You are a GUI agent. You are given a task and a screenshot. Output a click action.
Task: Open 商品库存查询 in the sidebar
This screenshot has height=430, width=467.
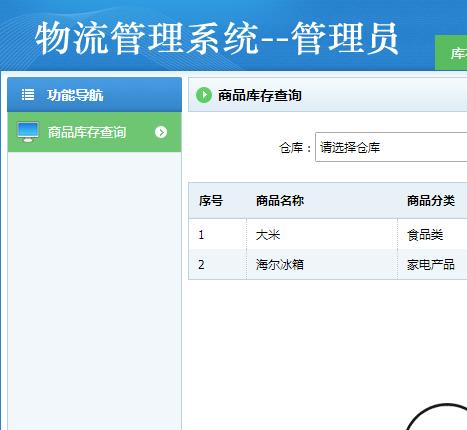click(x=95, y=132)
